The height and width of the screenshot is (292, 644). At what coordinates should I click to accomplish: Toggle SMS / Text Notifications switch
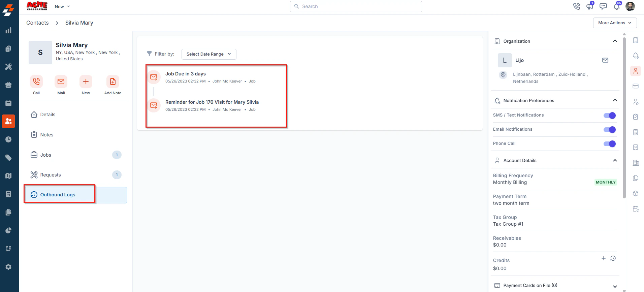pyautogui.click(x=610, y=116)
